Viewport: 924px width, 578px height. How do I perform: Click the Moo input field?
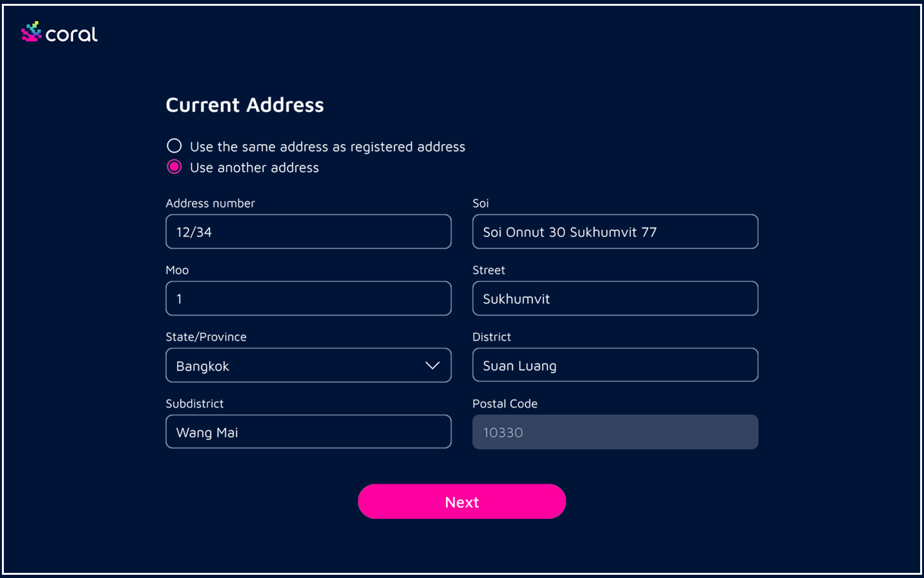click(308, 299)
